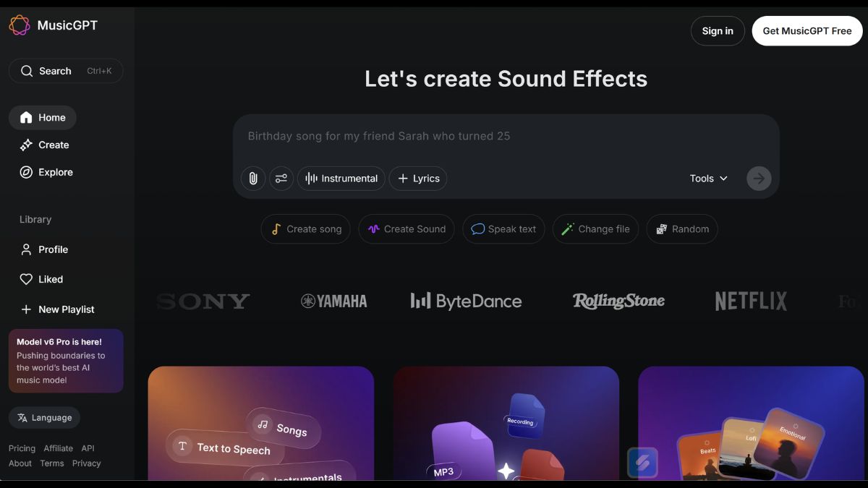This screenshot has height=488, width=868.
Task: Click the MusicGPT logo icon
Action: tap(20, 25)
